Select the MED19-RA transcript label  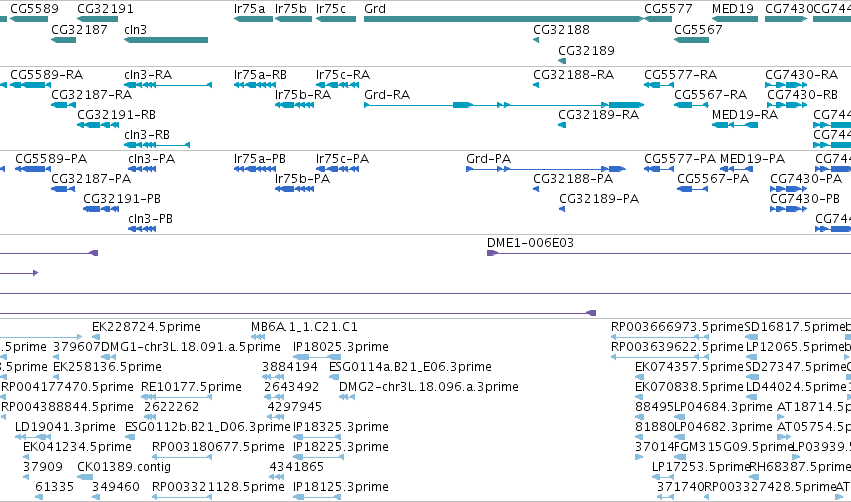click(745, 115)
